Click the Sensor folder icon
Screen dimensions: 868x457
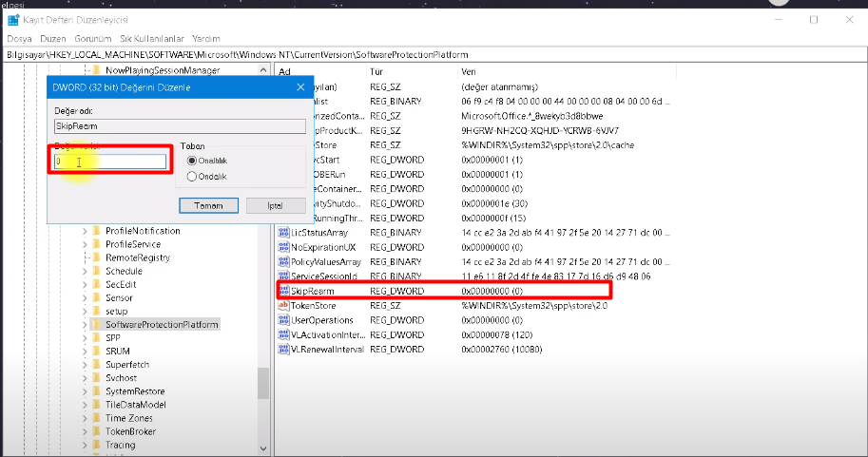pos(96,297)
